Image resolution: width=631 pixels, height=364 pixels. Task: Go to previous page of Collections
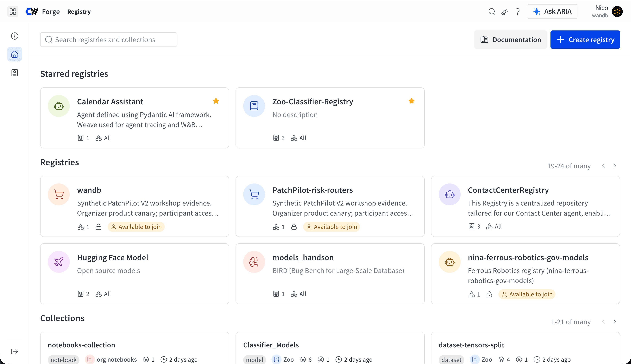603,322
